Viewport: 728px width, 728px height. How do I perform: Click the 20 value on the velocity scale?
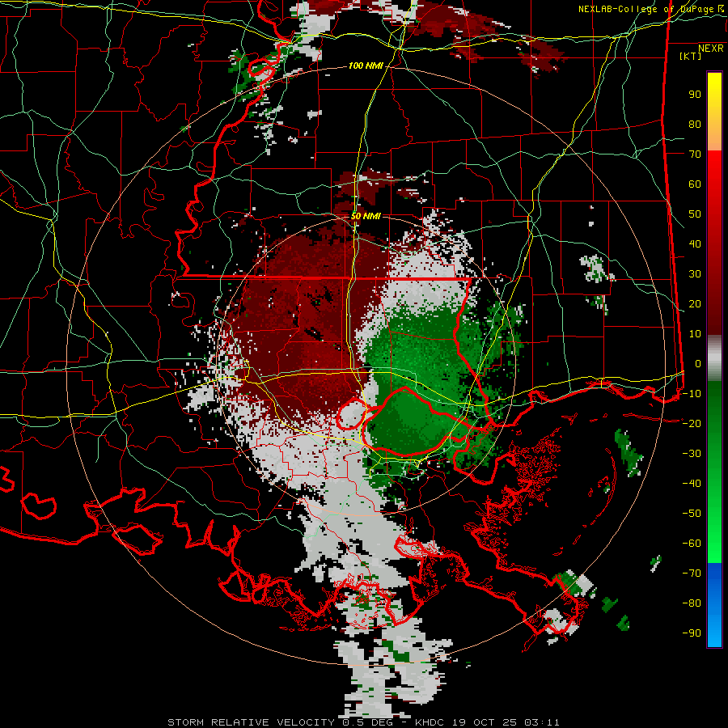tap(695, 304)
